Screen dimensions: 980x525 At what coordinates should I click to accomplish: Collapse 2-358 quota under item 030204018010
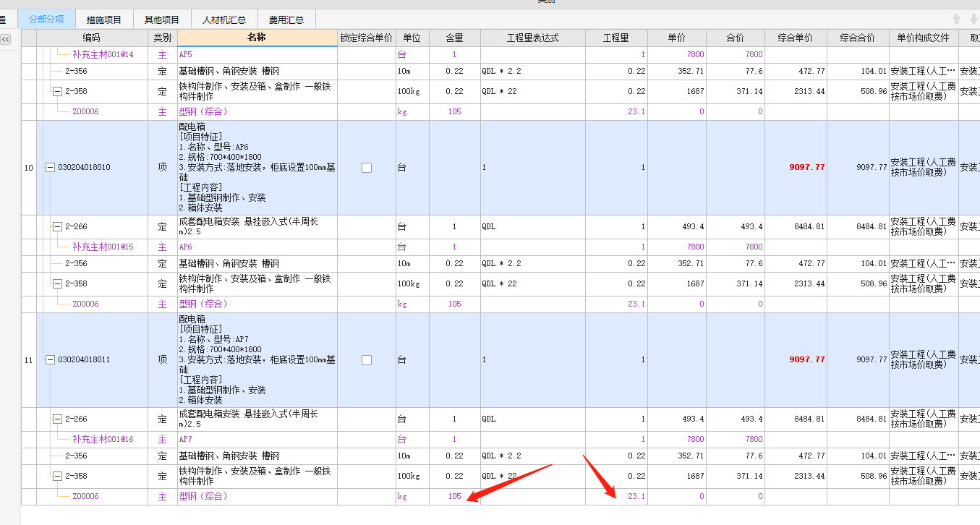(58, 284)
